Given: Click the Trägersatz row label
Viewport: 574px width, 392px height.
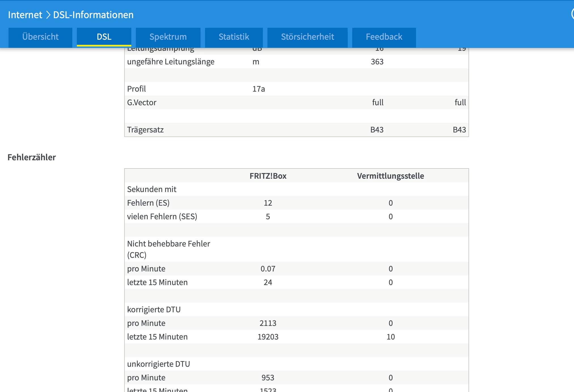Looking at the screenshot, I should [x=145, y=130].
